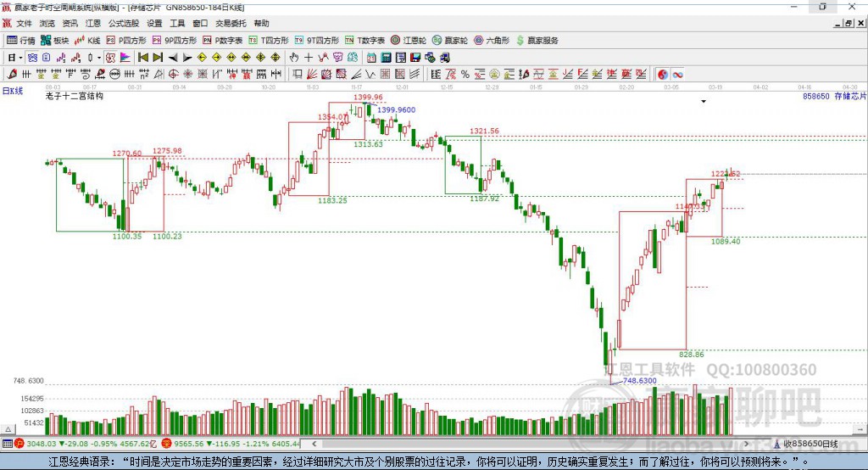This screenshot has width=868, height=470.
Task: Restore the inner chart window
Action: 849,23
